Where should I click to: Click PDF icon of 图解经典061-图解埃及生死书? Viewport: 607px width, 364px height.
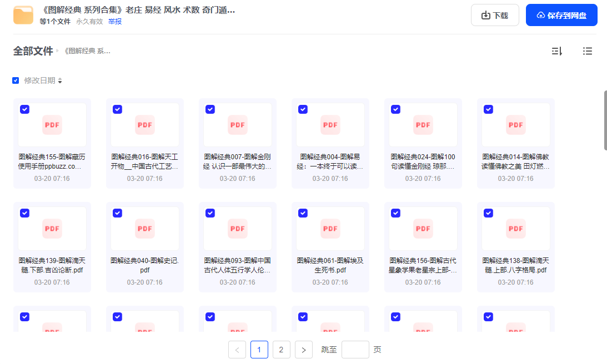click(x=330, y=229)
